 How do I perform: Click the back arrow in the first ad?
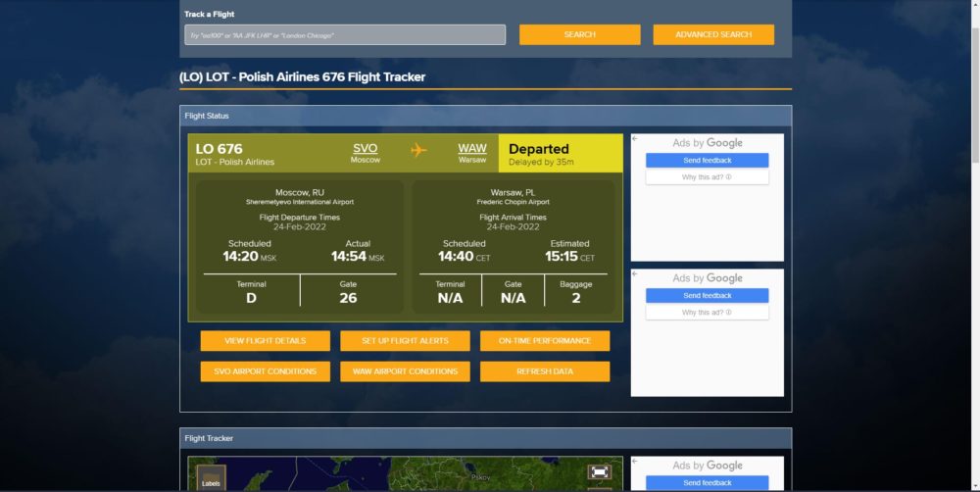[x=635, y=139]
